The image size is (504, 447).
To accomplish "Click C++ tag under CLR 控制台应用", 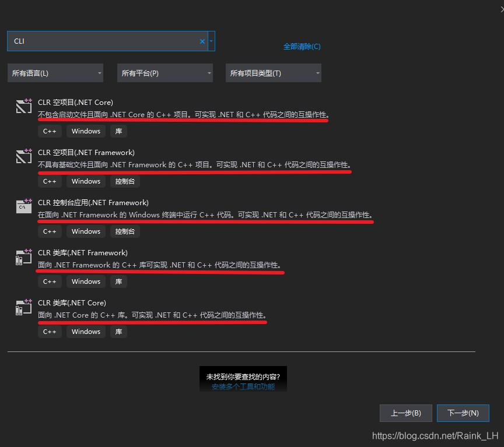I will pyautogui.click(x=50, y=231).
